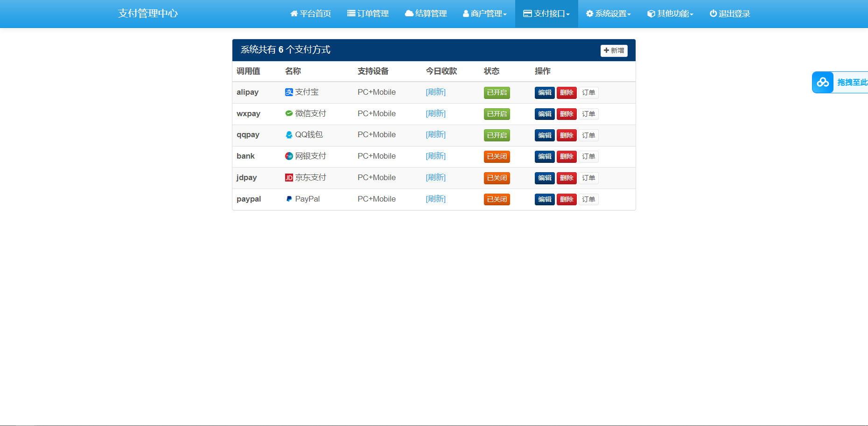Click the 网银支付 name cell
868x426 pixels.
click(x=310, y=156)
